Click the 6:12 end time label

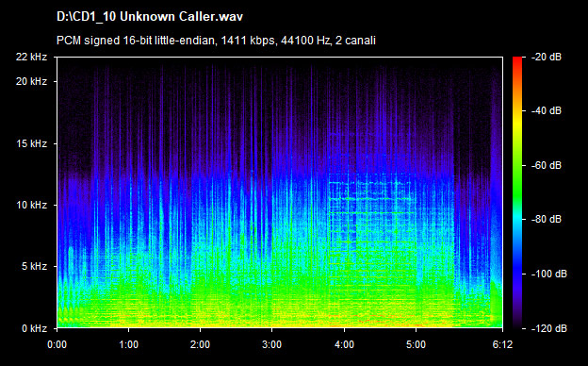502,344
